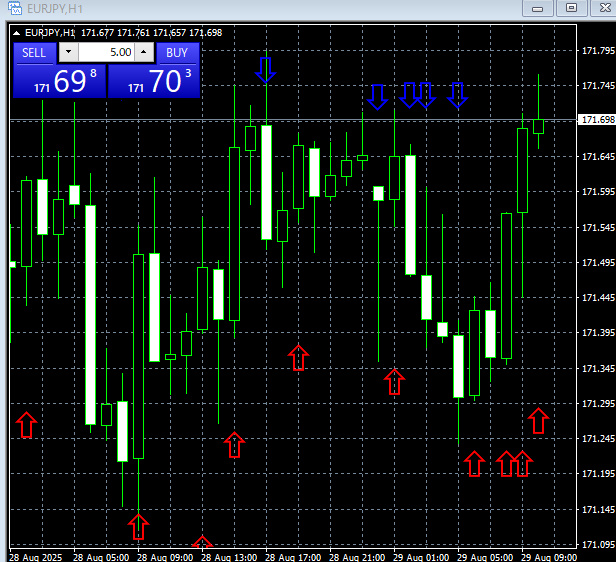Click the 171.295 price scale label
The height and width of the screenshot is (562, 616).
click(x=598, y=404)
